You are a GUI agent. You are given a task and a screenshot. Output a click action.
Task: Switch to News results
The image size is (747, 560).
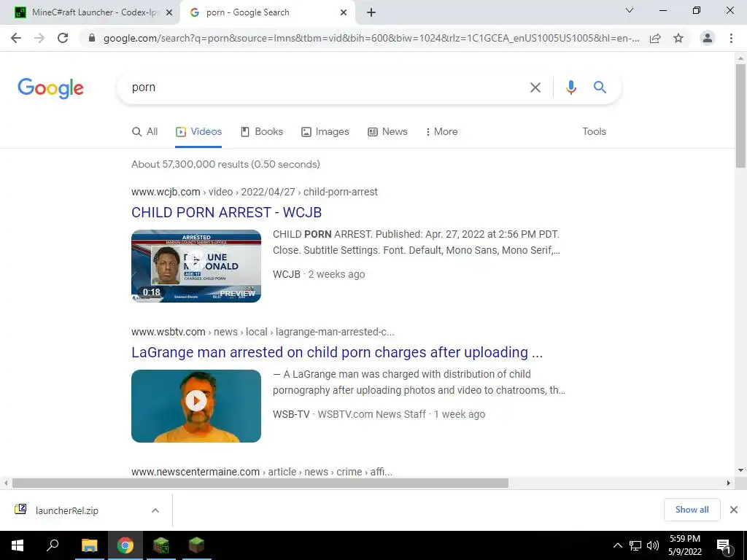[x=388, y=132]
